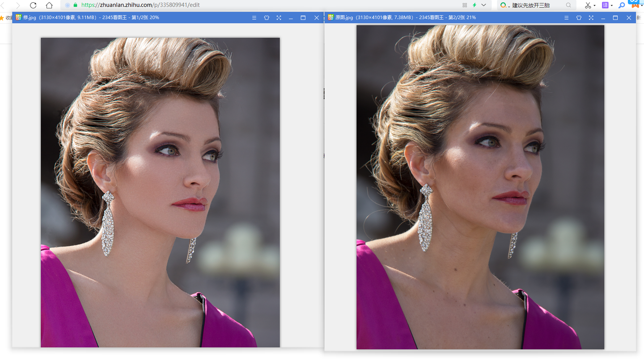Expand the translate options arrow
Viewport: 644px width, 360px height.
(611, 6)
